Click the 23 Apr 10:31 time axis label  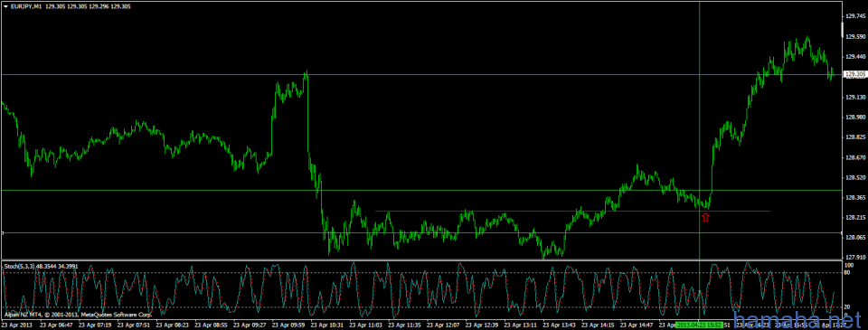pos(328,325)
